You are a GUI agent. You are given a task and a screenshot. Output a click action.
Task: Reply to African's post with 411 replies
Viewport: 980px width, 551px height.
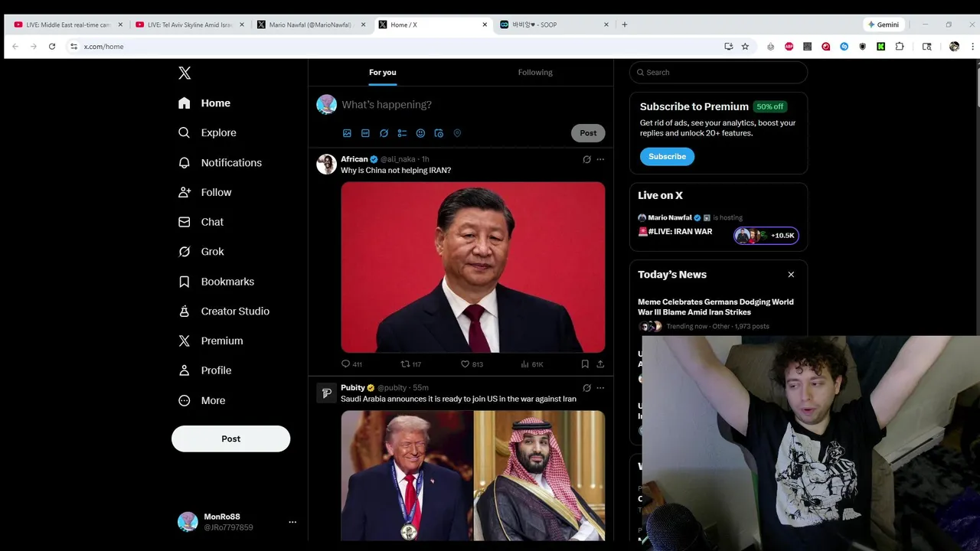click(351, 364)
